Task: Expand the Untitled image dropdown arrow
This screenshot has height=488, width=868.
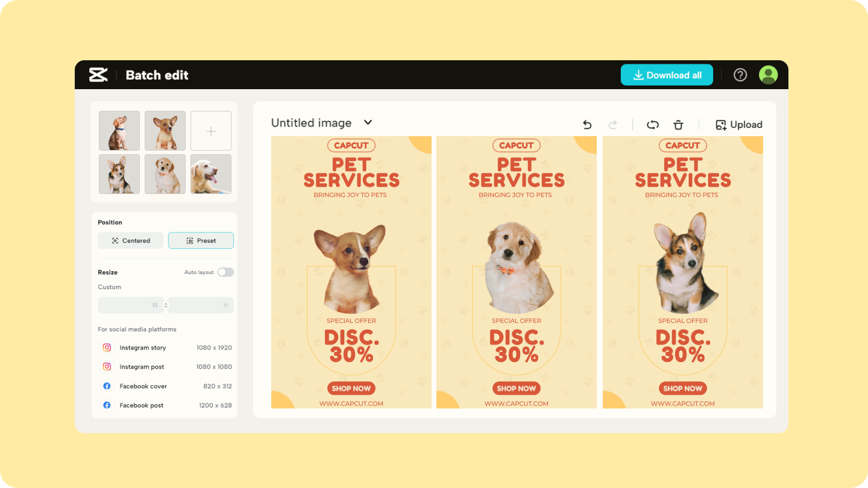Action: pos(368,122)
